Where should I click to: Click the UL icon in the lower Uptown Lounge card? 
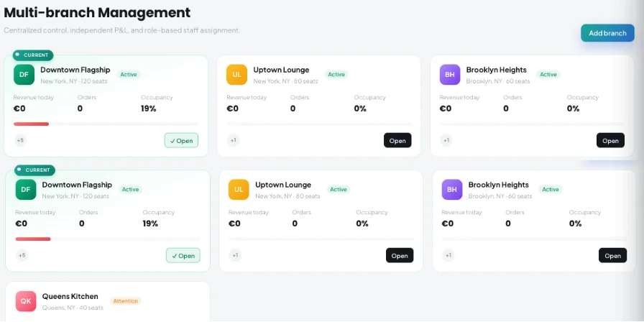coord(239,189)
